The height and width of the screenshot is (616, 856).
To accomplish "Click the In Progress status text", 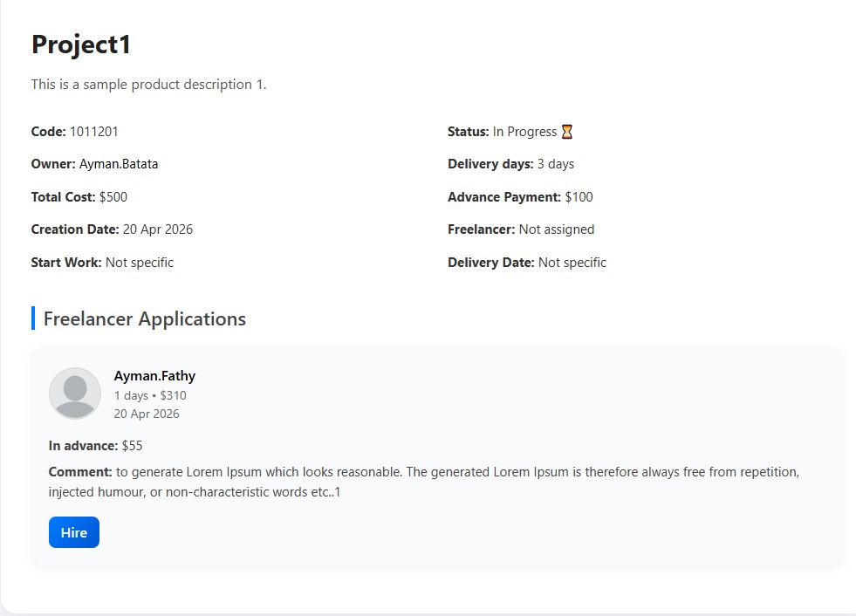I will 524,132.
